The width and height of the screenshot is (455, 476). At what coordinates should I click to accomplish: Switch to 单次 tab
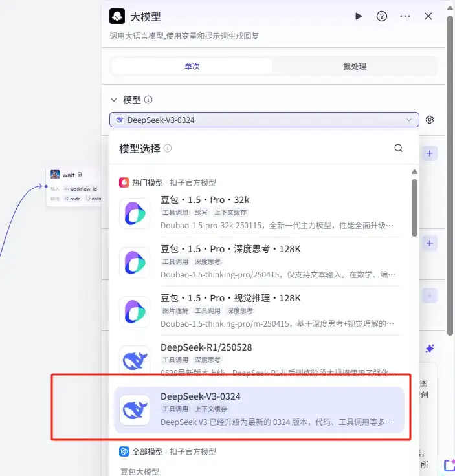pos(192,66)
